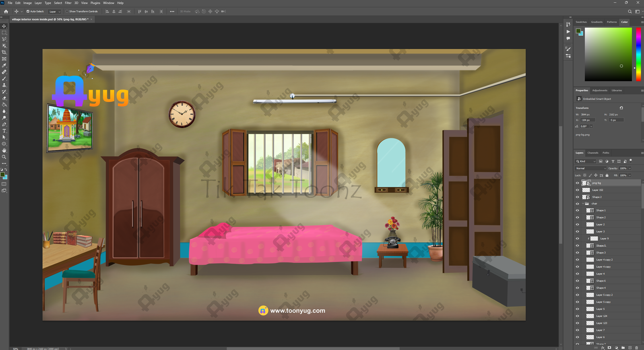The width and height of the screenshot is (644, 350).
Task: Open the search icon at top right
Action: click(x=630, y=12)
